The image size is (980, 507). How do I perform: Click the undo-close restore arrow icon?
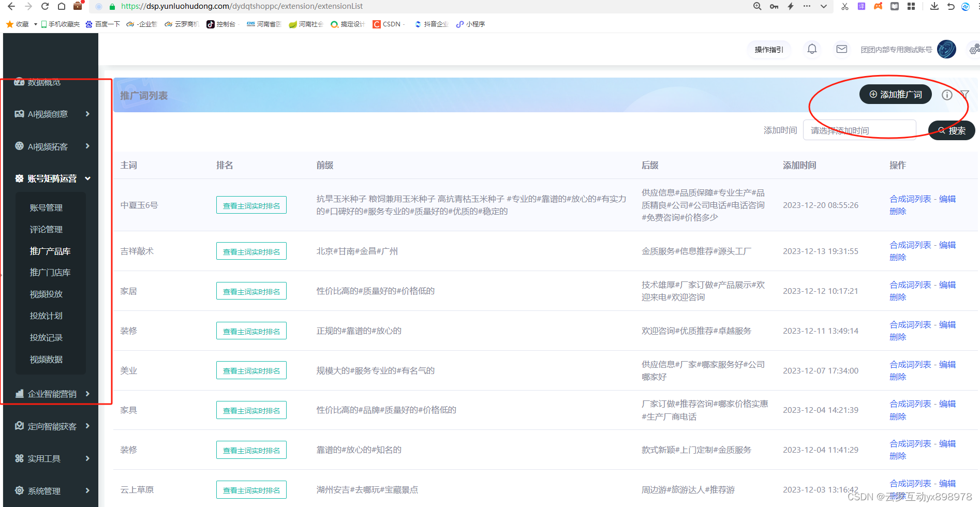tap(951, 6)
